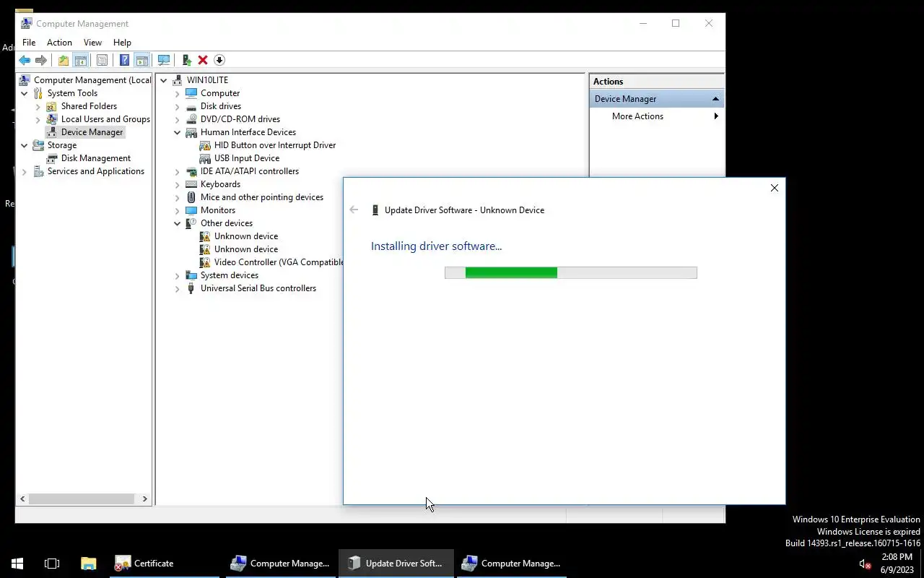Select Device Manager in left tree

pyautogui.click(x=92, y=132)
